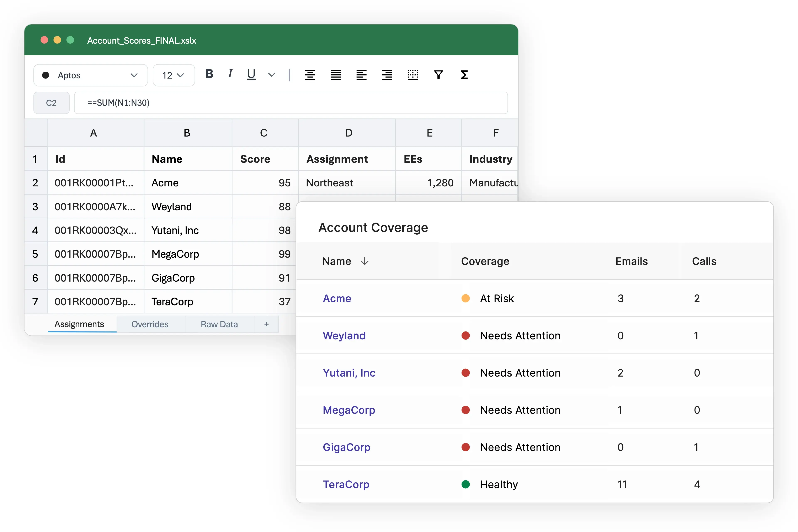This screenshot has height=532, width=798.
Task: Toggle italic formatting in the toolbar
Action: pyautogui.click(x=230, y=74)
